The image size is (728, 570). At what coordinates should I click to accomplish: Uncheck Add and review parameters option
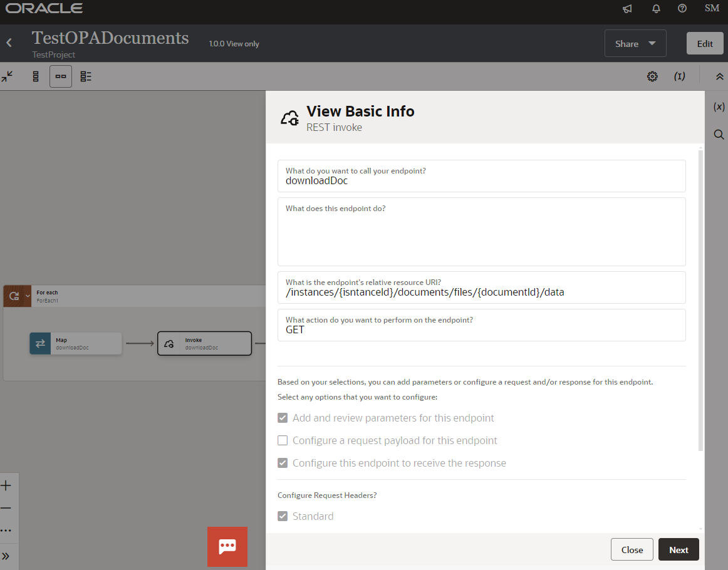[x=283, y=418]
